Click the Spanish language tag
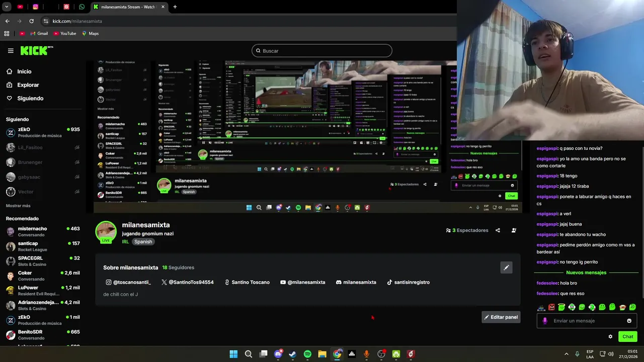 pos(143,242)
